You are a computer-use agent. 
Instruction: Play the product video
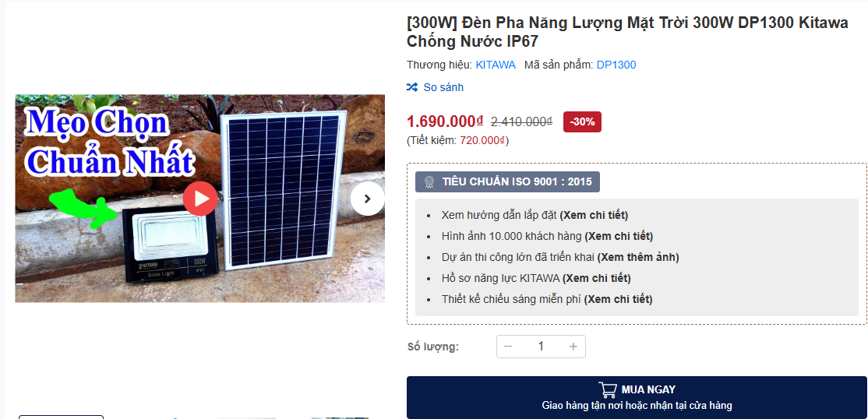coord(200,199)
